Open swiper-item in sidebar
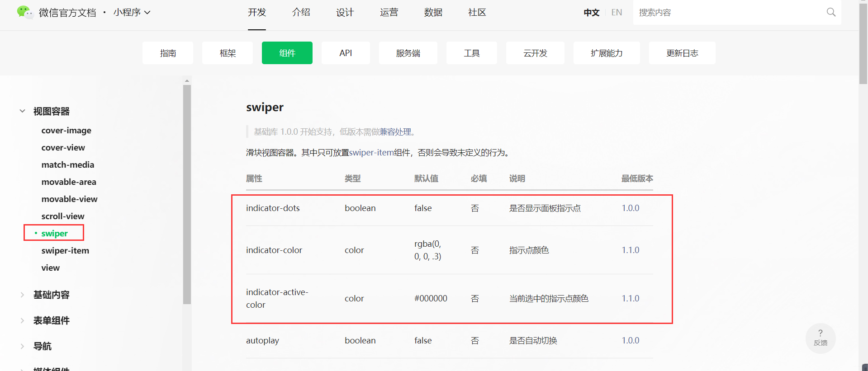Image resolution: width=868 pixels, height=371 pixels. click(x=65, y=250)
